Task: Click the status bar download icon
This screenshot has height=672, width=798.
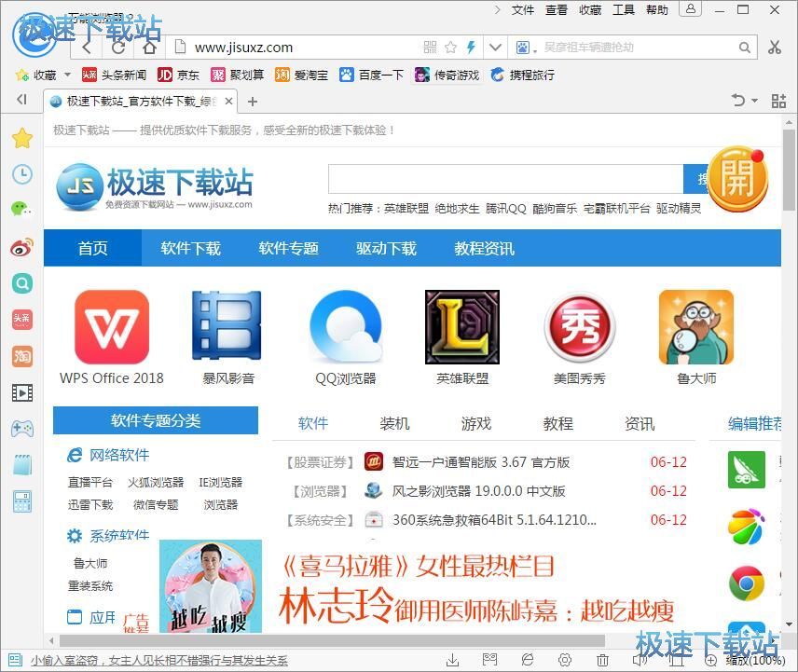Action: pyautogui.click(x=452, y=660)
